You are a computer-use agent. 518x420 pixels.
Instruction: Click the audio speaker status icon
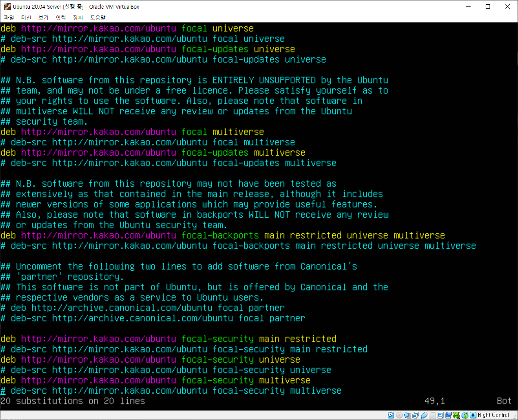click(x=407, y=415)
